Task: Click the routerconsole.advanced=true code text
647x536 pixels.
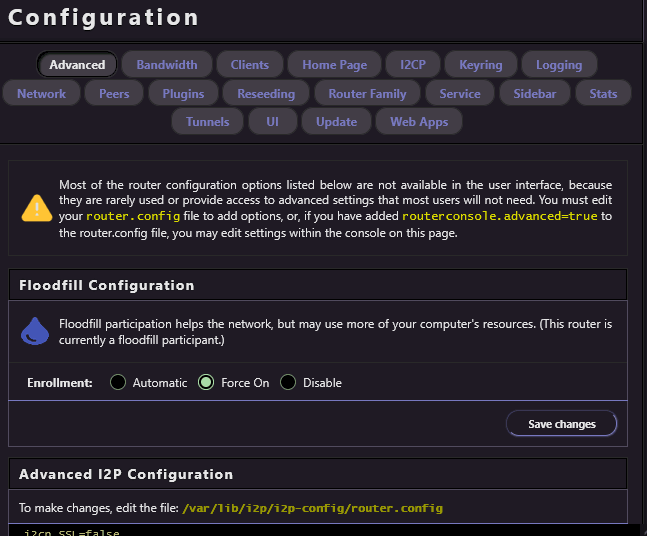Action: (500, 216)
